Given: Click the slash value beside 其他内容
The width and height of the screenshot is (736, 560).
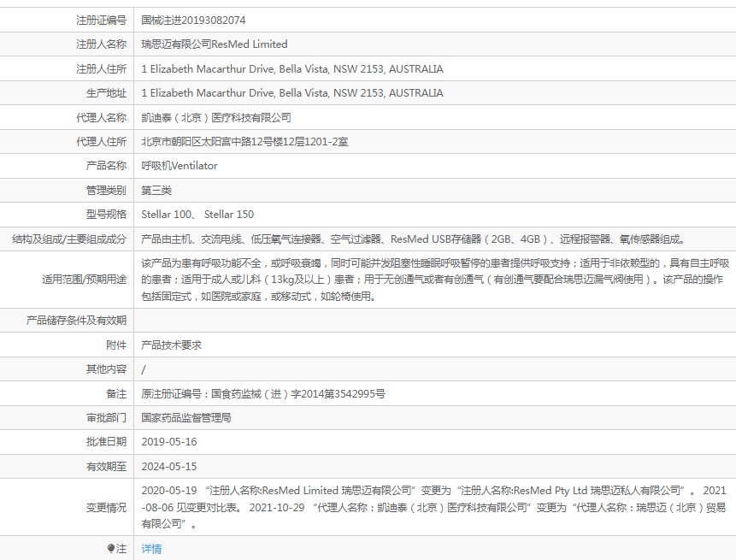Looking at the screenshot, I should [x=144, y=369].
